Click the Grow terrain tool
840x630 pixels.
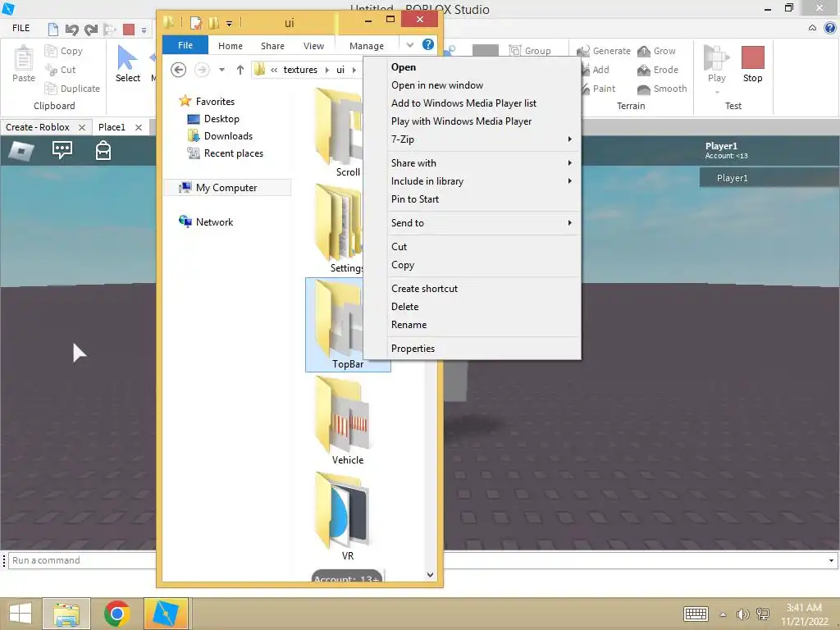[x=657, y=51]
